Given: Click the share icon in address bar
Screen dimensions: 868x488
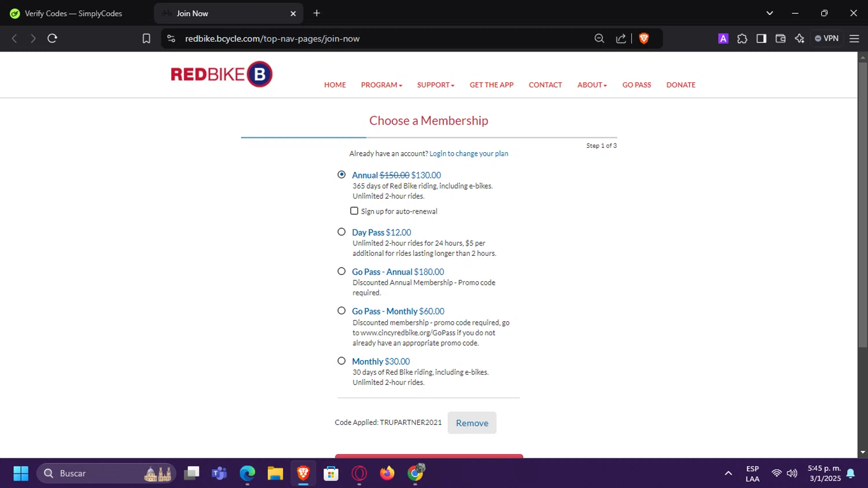Looking at the screenshot, I should click(621, 38).
